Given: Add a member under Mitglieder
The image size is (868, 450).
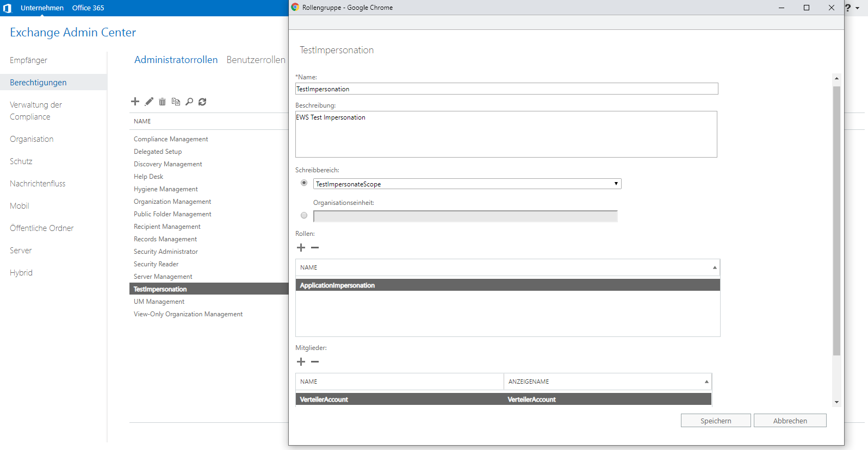Looking at the screenshot, I should [x=301, y=362].
